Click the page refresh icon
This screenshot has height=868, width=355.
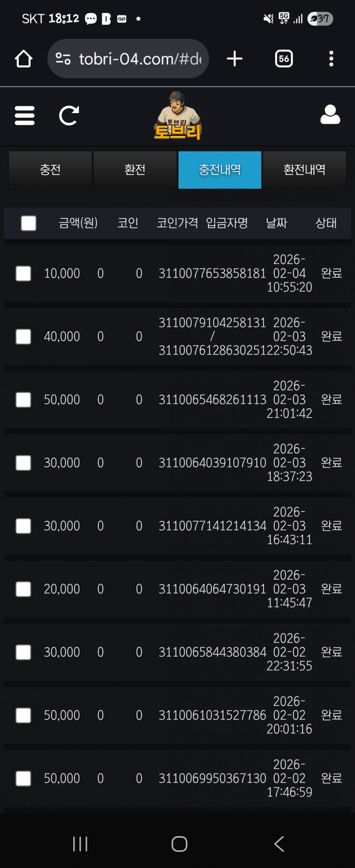69,116
